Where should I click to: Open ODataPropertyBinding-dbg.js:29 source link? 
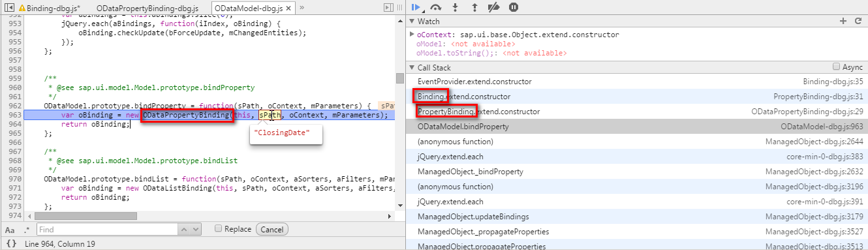tap(807, 112)
